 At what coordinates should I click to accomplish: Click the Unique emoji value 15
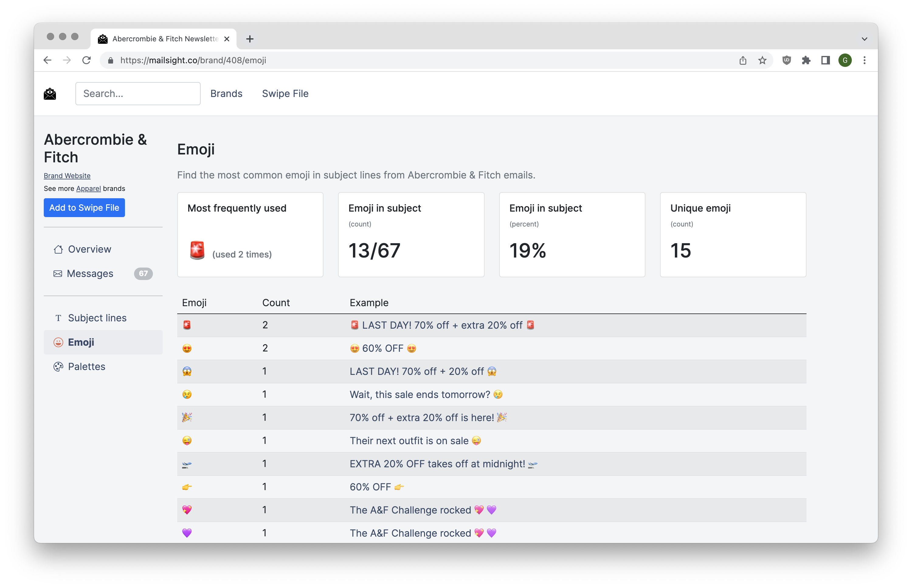pyautogui.click(x=681, y=251)
